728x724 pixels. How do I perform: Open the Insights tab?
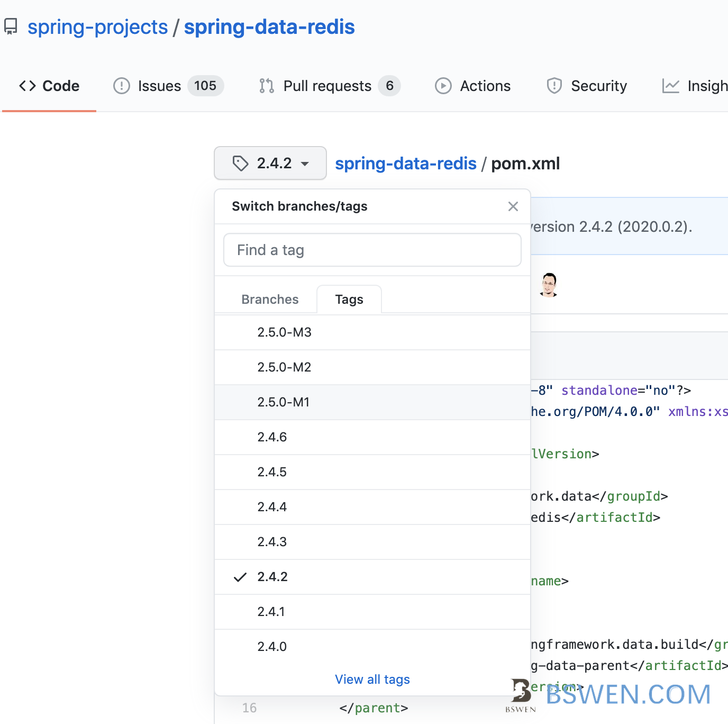[695, 86]
